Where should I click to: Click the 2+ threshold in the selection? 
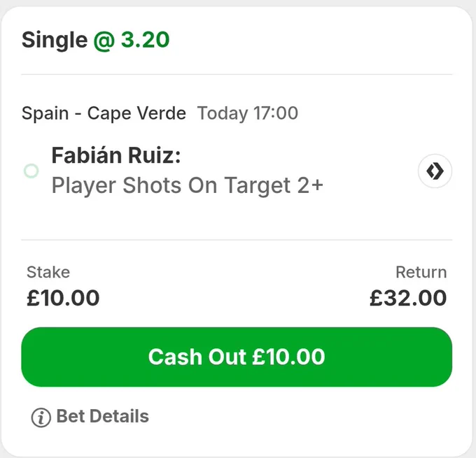coord(310,185)
